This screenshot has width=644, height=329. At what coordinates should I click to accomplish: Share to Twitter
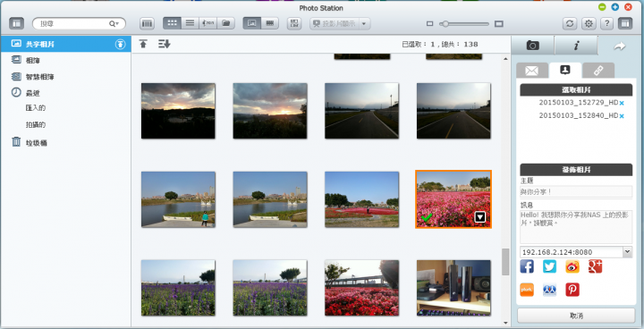[549, 266]
